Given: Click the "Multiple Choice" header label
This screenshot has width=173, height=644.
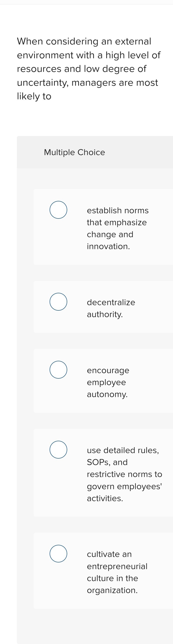Looking at the screenshot, I should pos(74,152).
